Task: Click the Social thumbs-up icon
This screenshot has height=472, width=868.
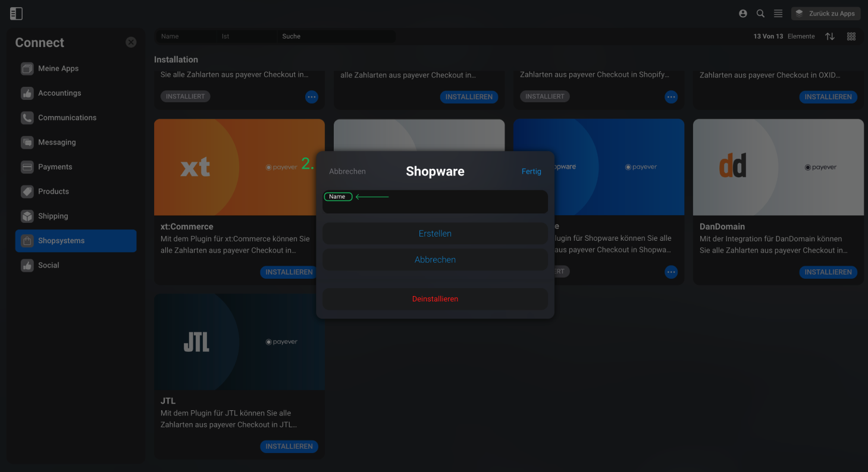Action: pyautogui.click(x=27, y=266)
